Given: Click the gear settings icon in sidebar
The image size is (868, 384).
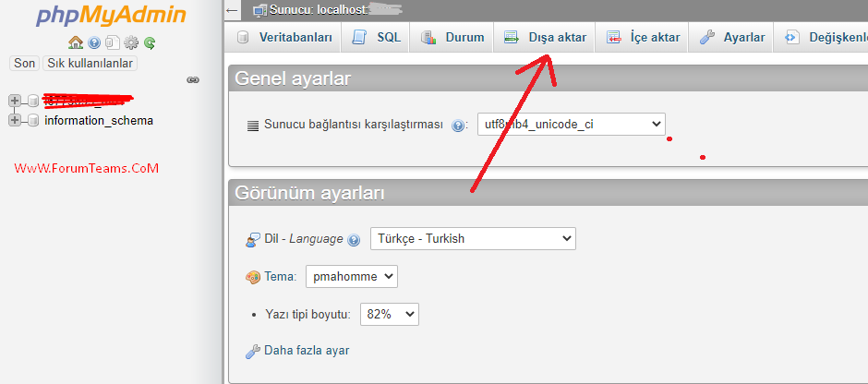Looking at the screenshot, I should (131, 42).
